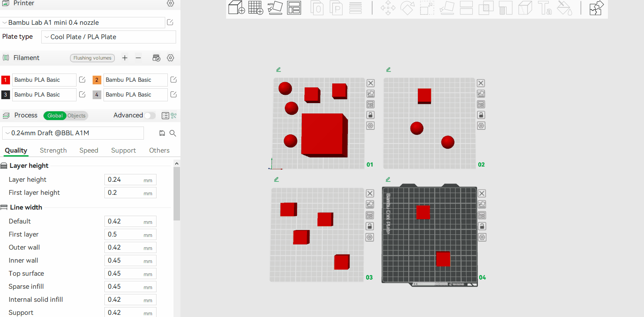Click the orange filament 2 color swatch
Screen dimensions: 644x317
click(97, 80)
